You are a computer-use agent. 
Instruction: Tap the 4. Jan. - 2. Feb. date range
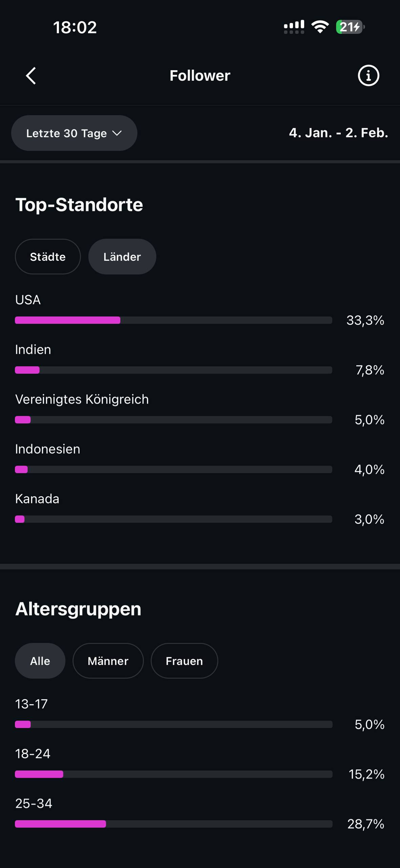click(x=338, y=133)
